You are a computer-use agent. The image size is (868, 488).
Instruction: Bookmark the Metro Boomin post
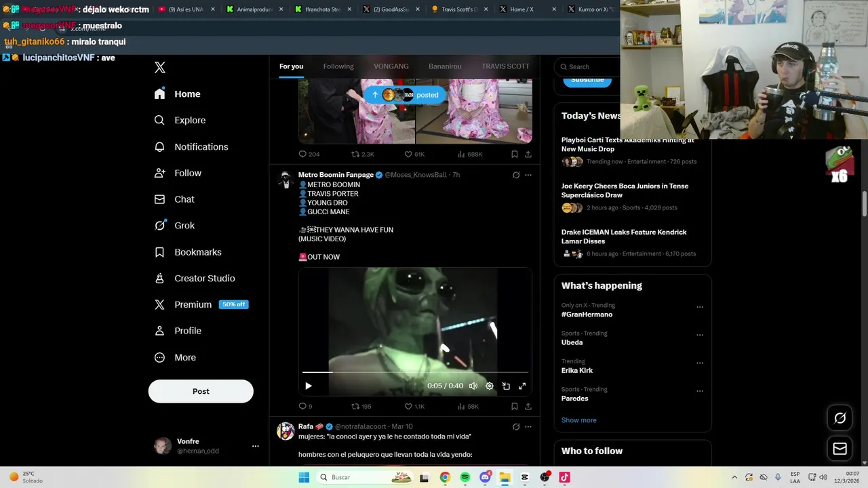(x=515, y=407)
